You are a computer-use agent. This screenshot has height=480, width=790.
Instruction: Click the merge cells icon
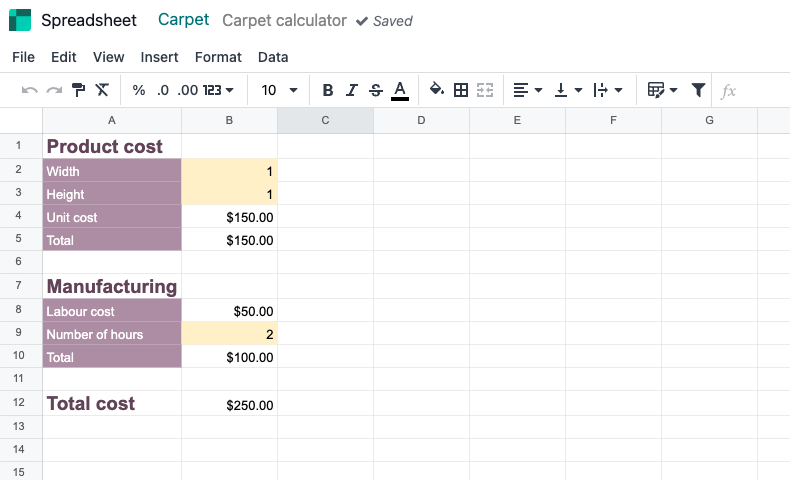(x=486, y=90)
